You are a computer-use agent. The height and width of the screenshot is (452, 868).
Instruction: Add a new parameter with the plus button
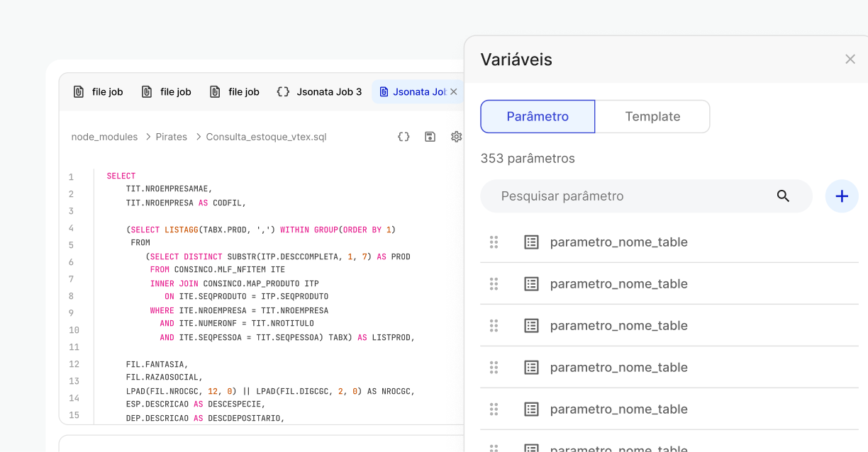pos(842,196)
